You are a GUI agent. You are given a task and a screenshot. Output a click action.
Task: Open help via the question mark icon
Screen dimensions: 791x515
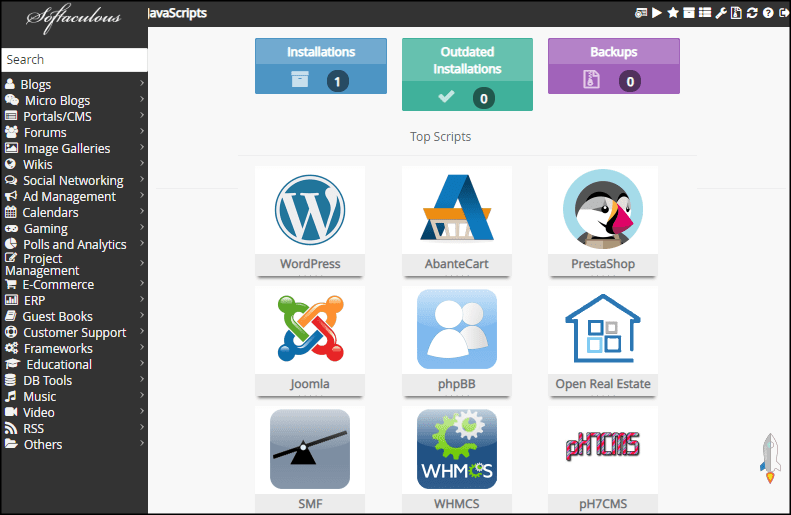(768, 13)
